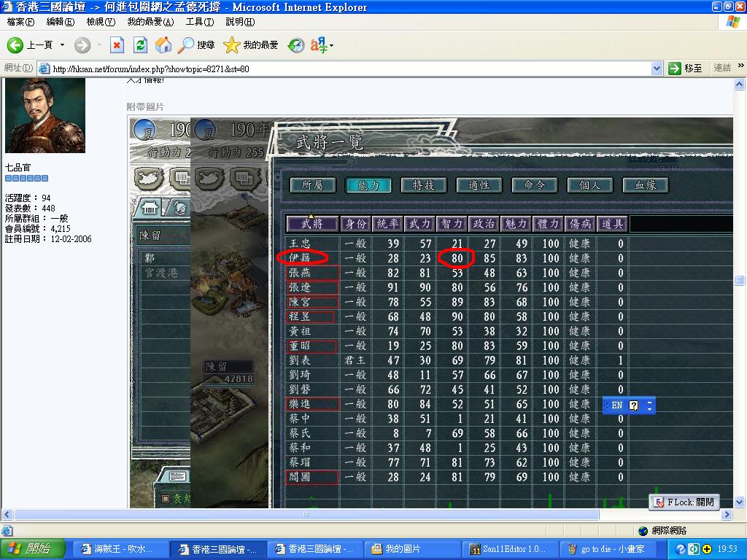Sort by the 魅力 column header
The width and height of the screenshot is (747, 560).
click(516, 224)
